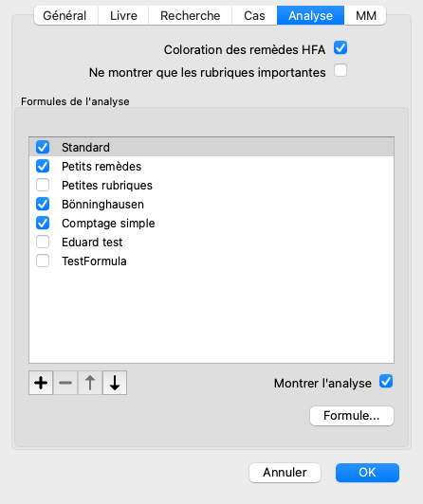Confirm settings with OK button
The width and height of the screenshot is (423, 504).
367,473
